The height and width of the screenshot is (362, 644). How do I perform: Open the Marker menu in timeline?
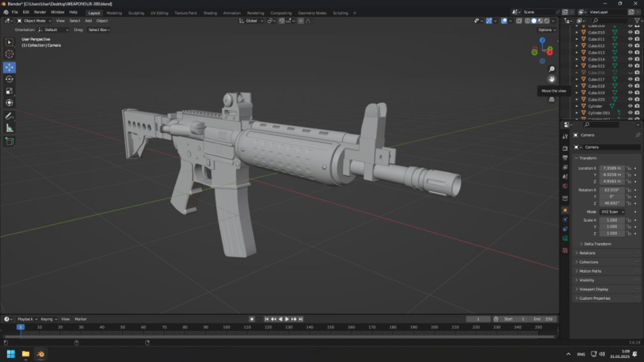coord(81,319)
